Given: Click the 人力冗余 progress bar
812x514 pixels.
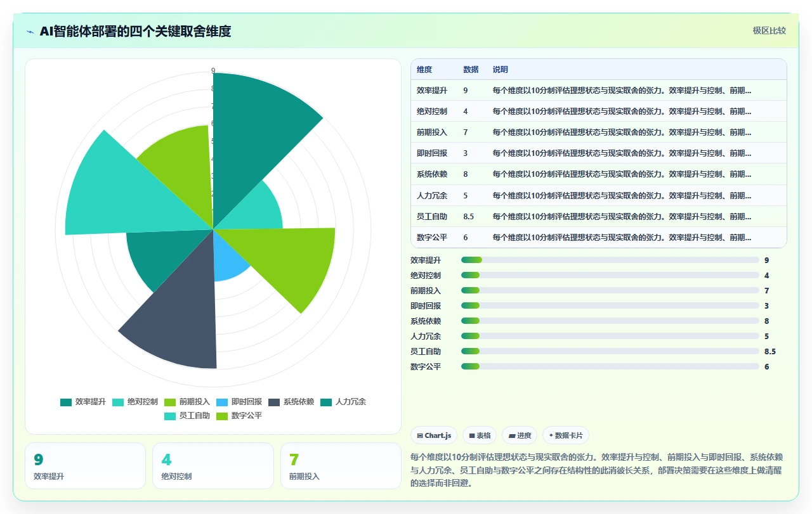Looking at the screenshot, I should tap(610, 336).
